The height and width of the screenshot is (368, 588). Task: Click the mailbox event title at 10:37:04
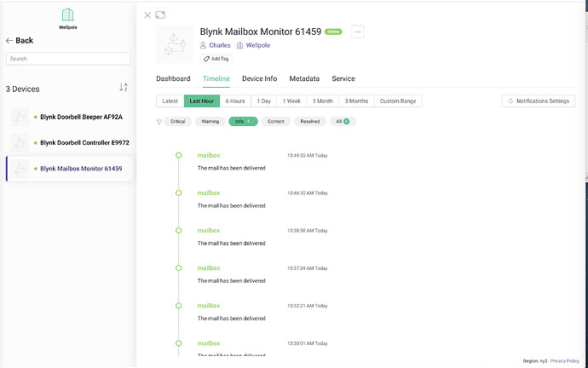click(209, 268)
